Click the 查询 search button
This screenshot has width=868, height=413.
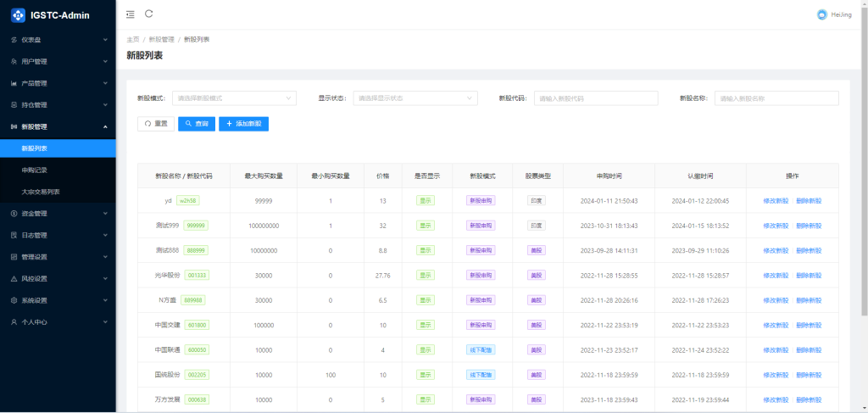pos(197,124)
